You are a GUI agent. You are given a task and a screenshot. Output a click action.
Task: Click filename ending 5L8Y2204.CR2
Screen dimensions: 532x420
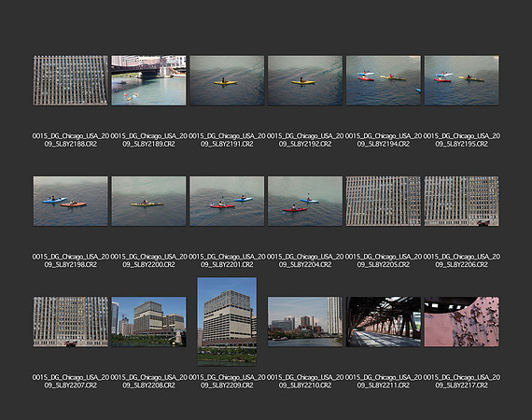click(305, 260)
